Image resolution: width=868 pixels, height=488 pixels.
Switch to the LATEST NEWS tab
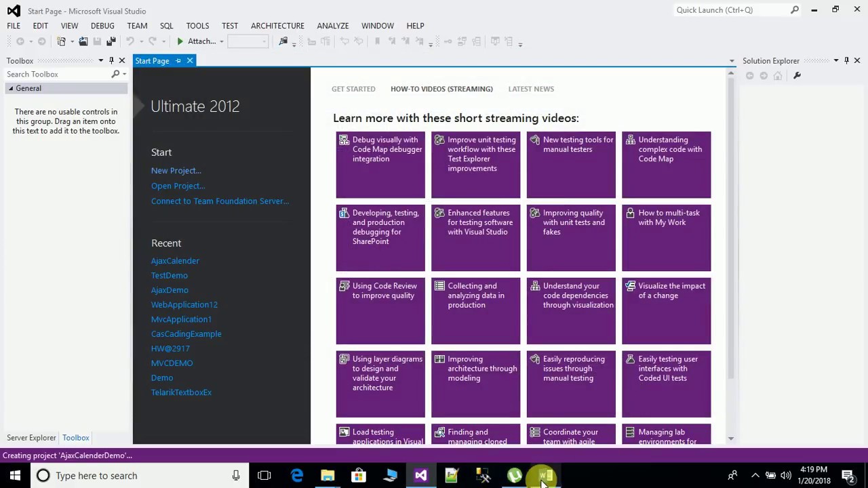[531, 89]
